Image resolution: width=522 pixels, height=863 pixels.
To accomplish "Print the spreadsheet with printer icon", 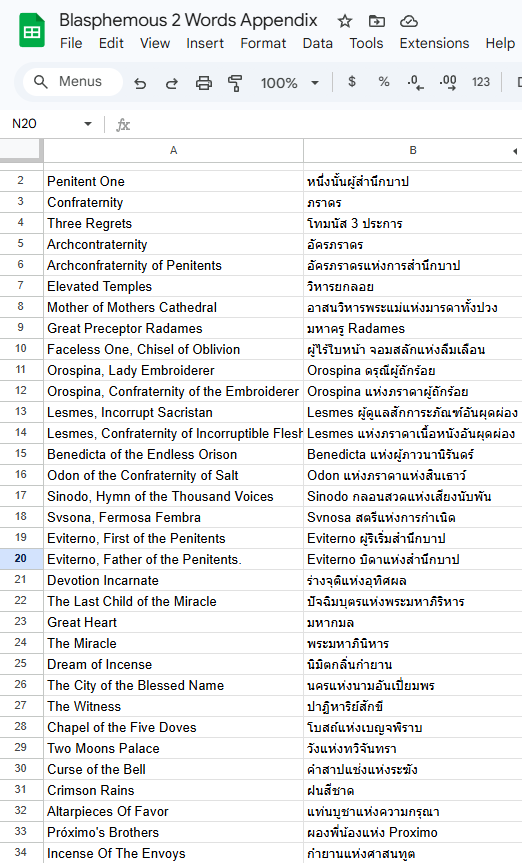I will coord(204,83).
